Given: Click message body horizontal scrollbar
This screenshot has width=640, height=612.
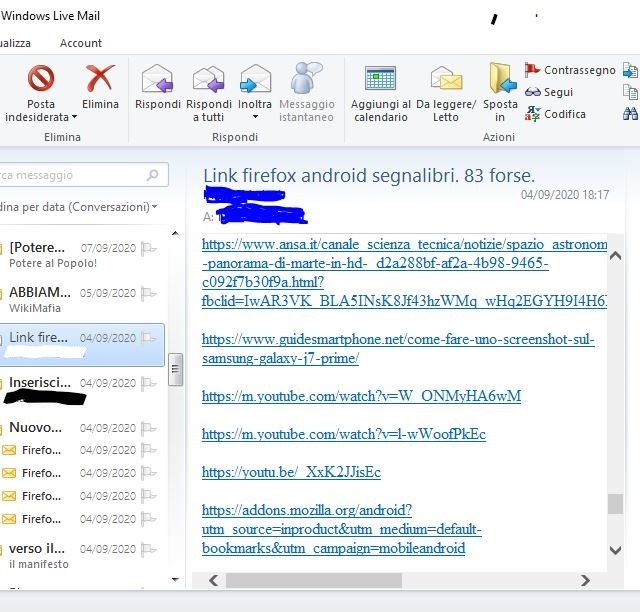Looking at the screenshot, I should [313, 580].
